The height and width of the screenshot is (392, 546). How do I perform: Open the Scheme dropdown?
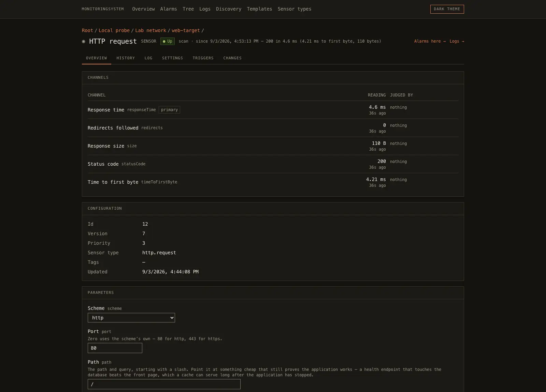(x=131, y=318)
